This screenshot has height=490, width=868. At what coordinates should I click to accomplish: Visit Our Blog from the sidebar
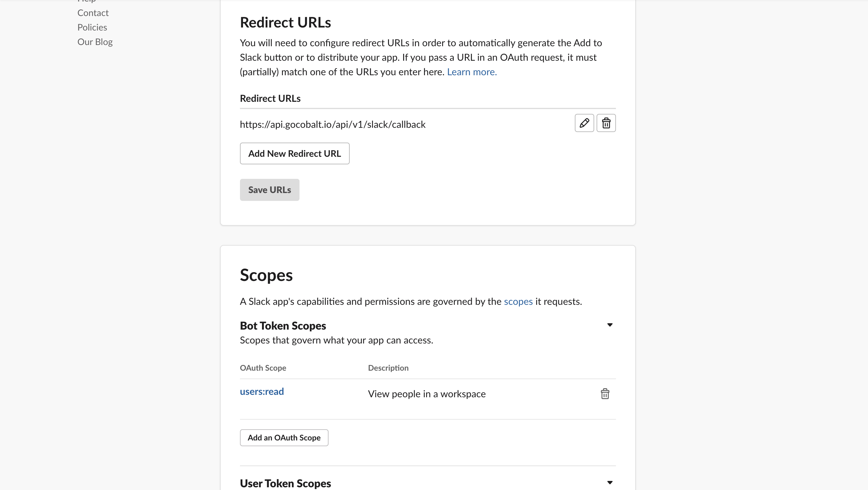click(95, 42)
